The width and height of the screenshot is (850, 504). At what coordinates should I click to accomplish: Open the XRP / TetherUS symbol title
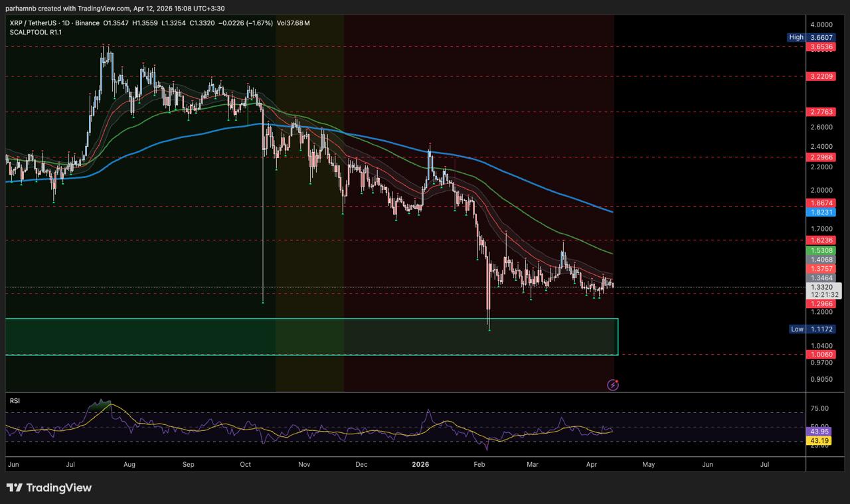[33, 23]
